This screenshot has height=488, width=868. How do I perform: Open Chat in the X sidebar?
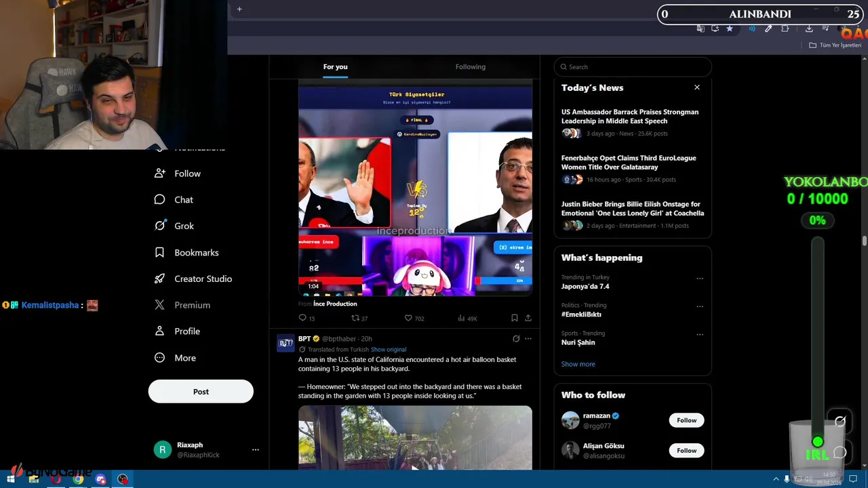(174, 200)
